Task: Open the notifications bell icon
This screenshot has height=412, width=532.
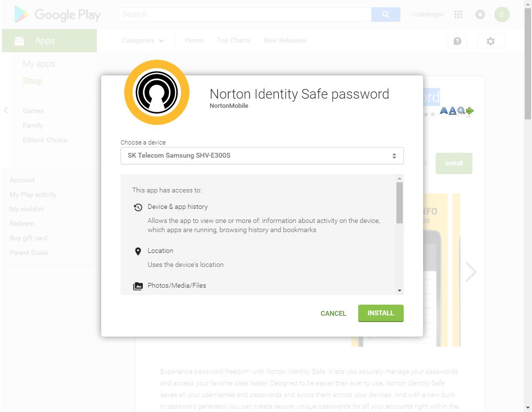Action: (480, 15)
